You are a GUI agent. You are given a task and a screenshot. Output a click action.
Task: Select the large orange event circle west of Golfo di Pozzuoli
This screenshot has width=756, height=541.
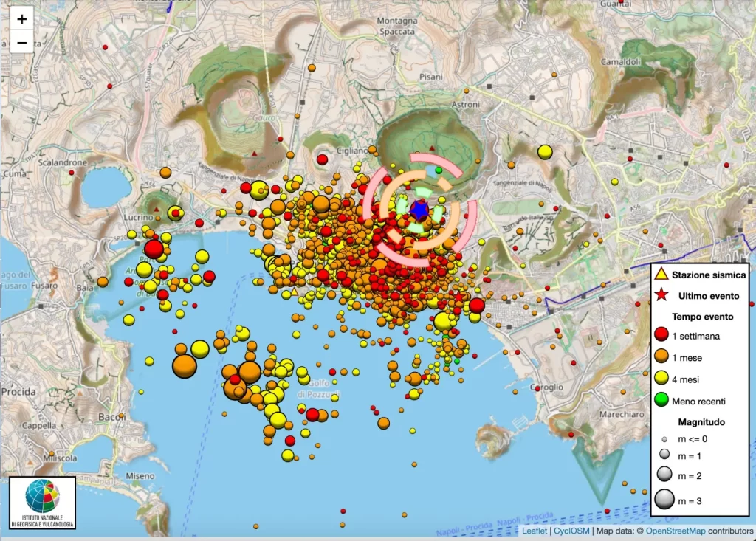point(184,365)
